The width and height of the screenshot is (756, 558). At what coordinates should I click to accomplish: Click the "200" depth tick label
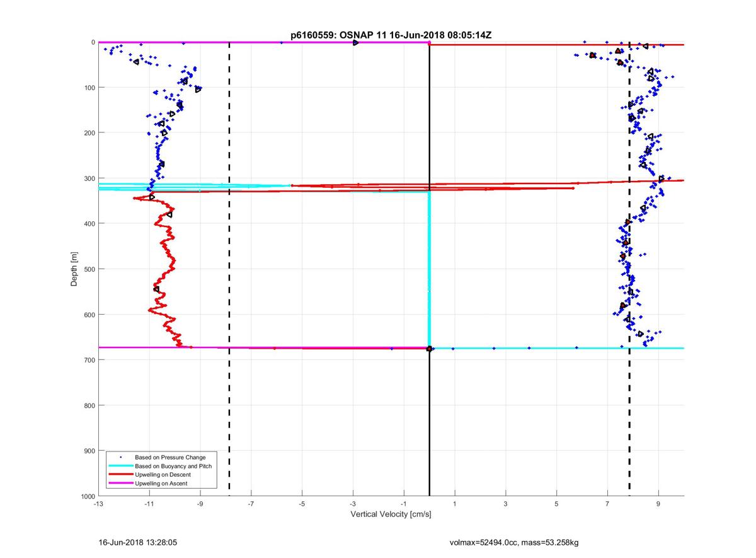[89, 133]
